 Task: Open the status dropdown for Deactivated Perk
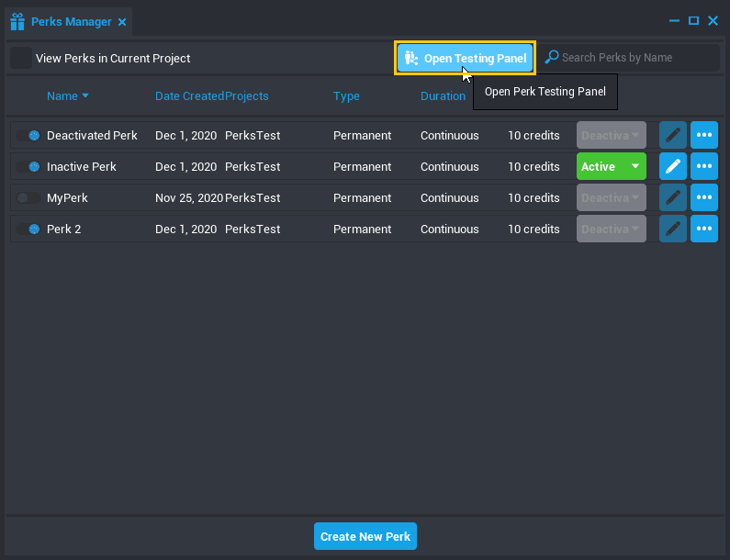[611, 135]
